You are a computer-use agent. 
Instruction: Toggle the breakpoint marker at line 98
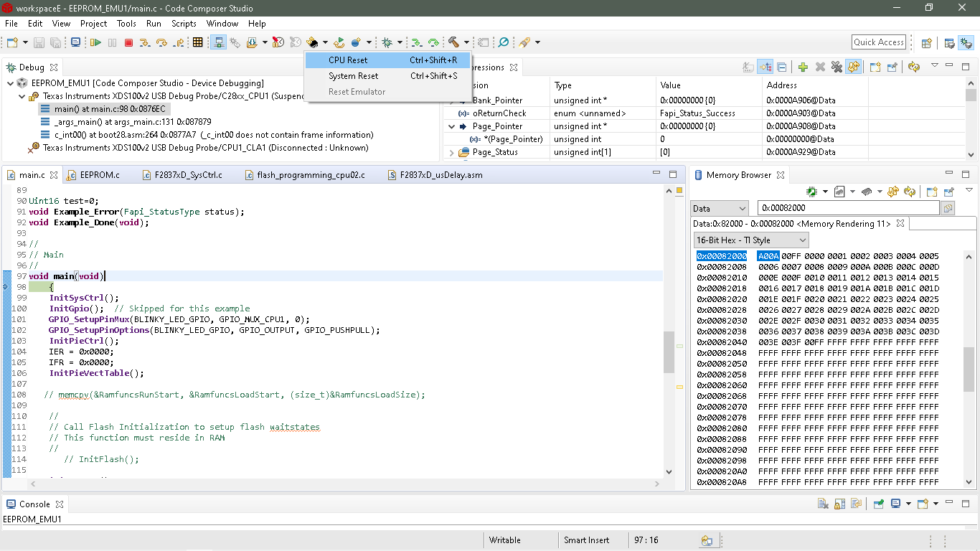[6, 287]
